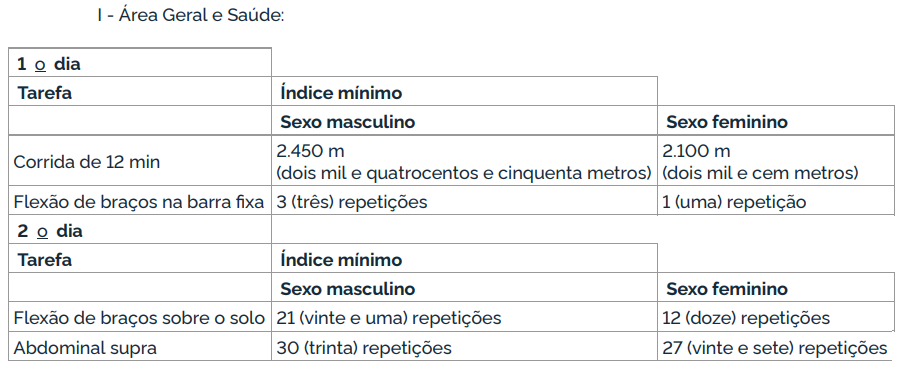Select 'Flexão de braços sobre o solo' cell

coord(139,318)
